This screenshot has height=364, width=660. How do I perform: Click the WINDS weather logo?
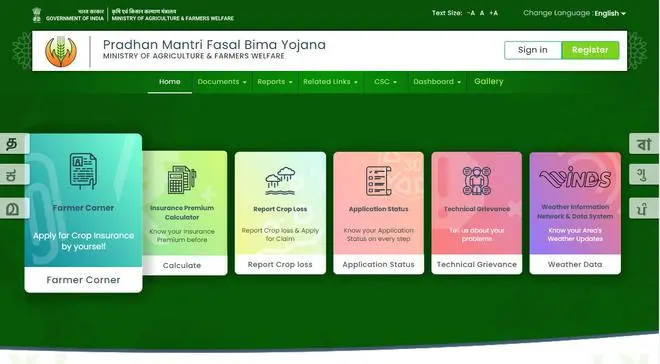pyautogui.click(x=575, y=178)
